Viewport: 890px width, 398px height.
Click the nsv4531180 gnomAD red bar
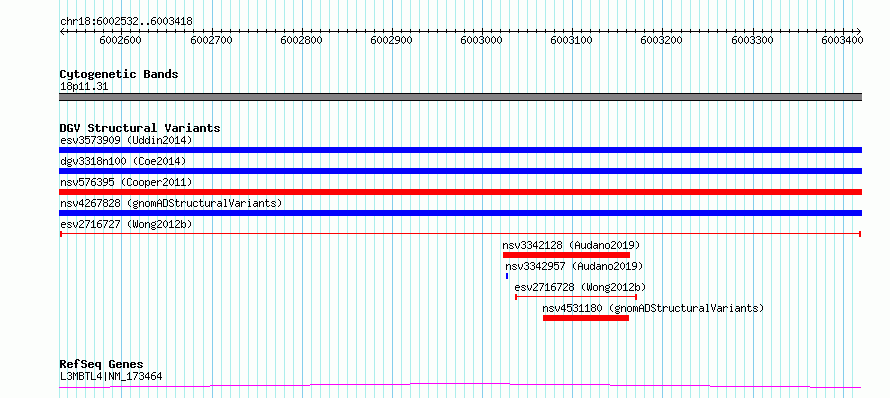pos(586,318)
